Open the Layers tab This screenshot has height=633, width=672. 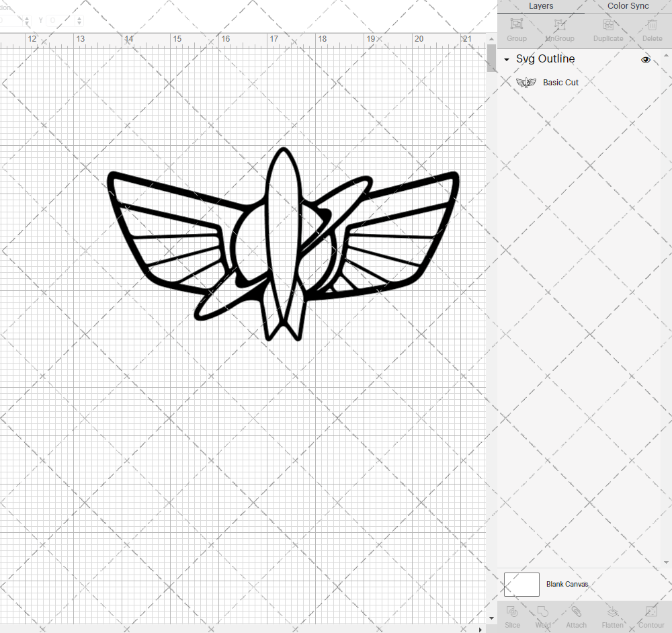tap(540, 6)
